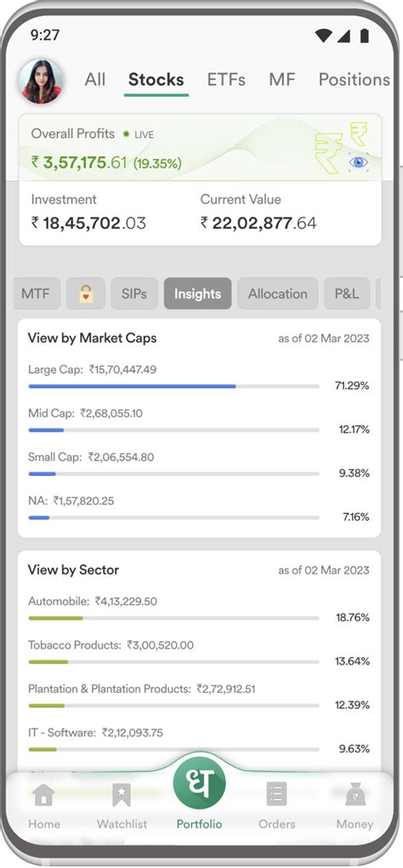Open the Allocation chip
Image resolution: width=403 pixels, height=868 pixels.
277,293
